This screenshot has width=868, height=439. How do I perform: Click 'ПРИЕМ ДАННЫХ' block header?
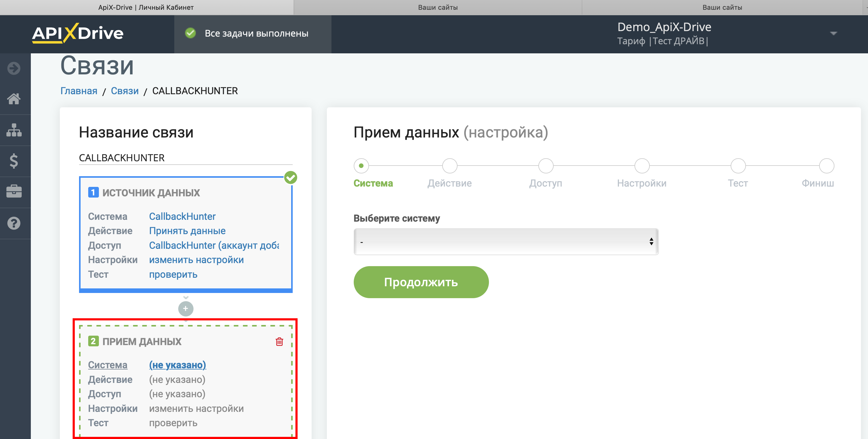[142, 342]
